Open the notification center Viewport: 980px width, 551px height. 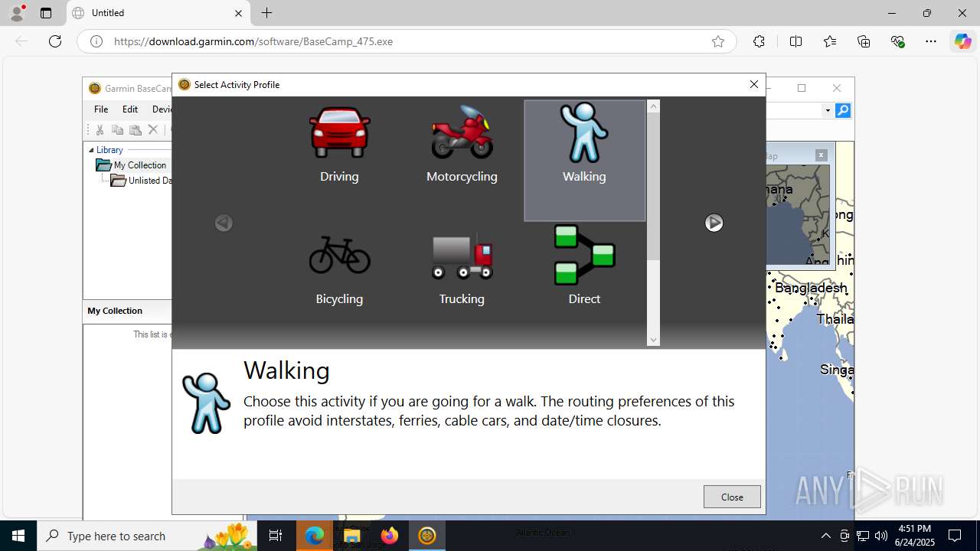(955, 536)
